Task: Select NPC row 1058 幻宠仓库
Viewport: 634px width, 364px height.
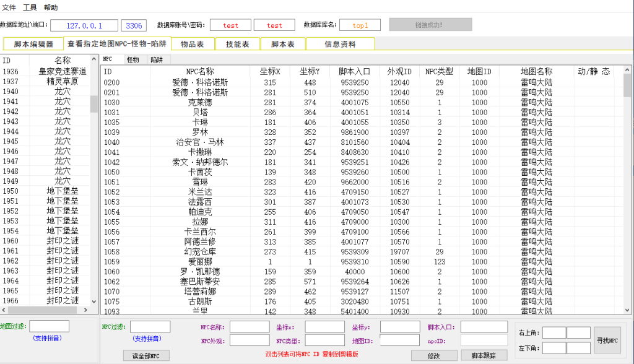Action: (x=362, y=251)
